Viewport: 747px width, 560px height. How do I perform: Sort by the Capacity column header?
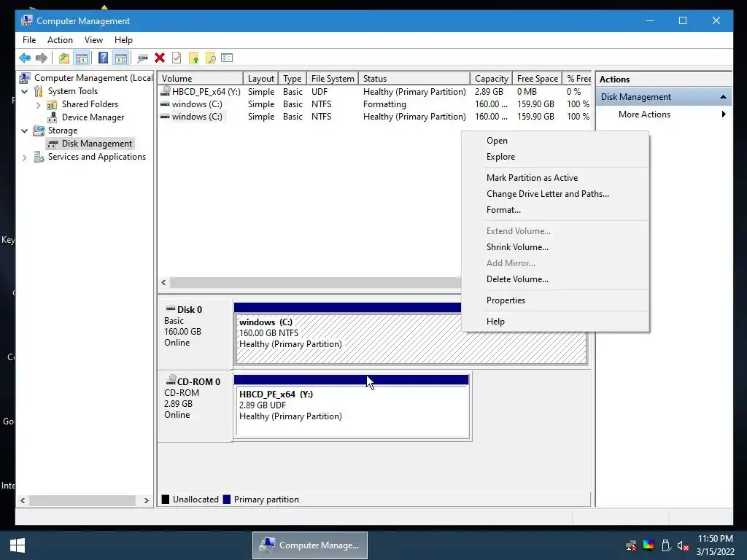coord(492,79)
